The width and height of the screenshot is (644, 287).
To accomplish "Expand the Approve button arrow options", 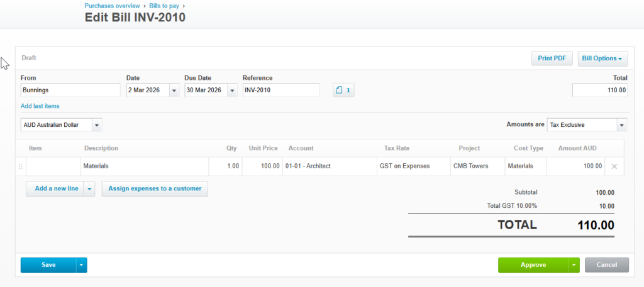I will (x=574, y=265).
